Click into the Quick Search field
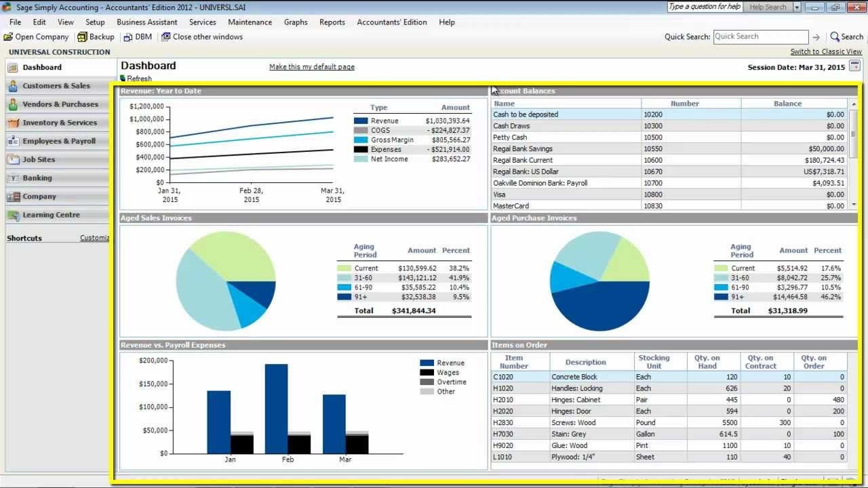 point(760,37)
